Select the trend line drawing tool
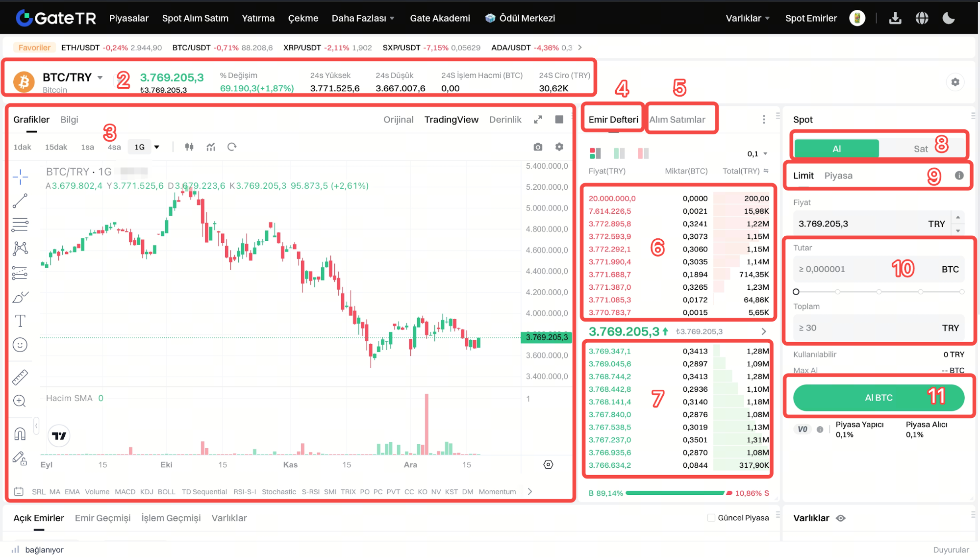The height and width of the screenshot is (558, 980). tap(20, 201)
